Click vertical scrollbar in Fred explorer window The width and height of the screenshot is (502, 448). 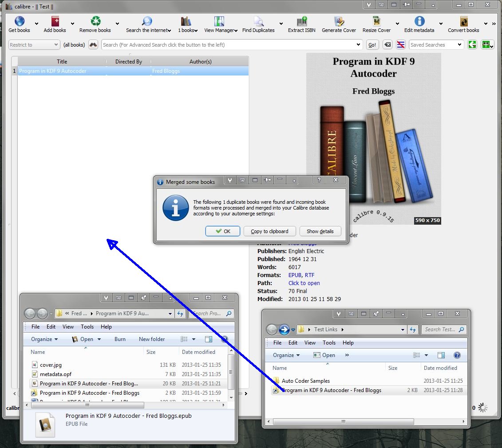click(231, 373)
